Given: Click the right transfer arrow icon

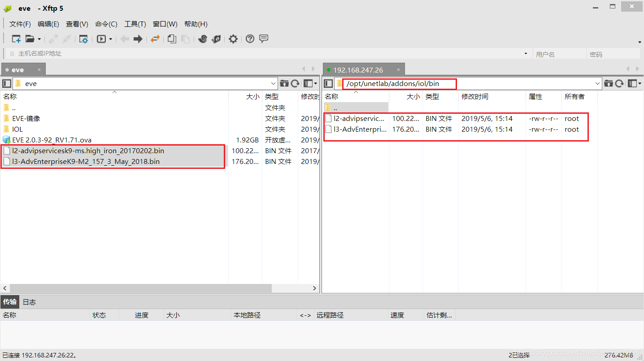Looking at the screenshot, I should coord(138,39).
